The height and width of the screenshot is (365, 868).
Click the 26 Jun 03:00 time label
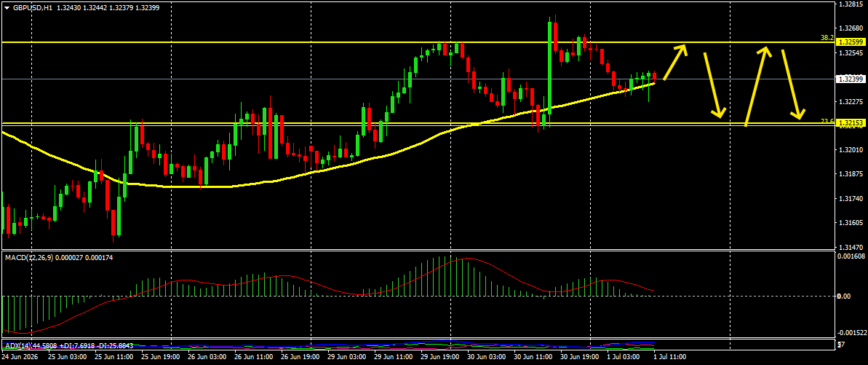tap(207, 356)
